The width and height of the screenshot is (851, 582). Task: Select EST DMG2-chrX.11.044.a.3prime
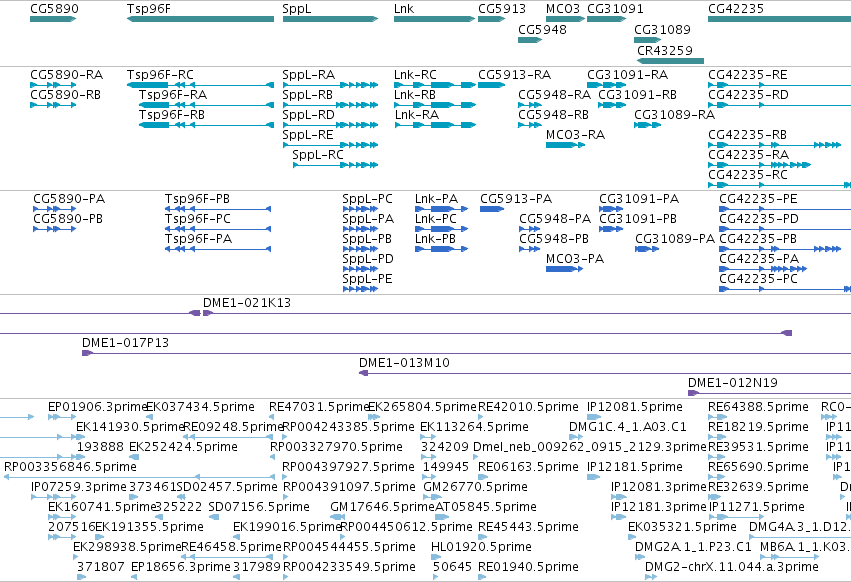pos(651,577)
